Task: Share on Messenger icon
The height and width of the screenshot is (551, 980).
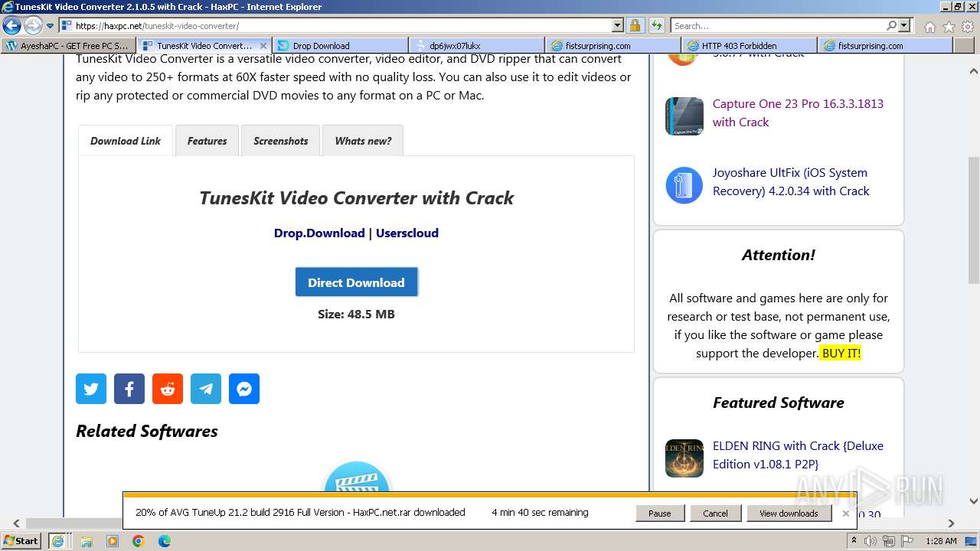Action: (x=244, y=389)
